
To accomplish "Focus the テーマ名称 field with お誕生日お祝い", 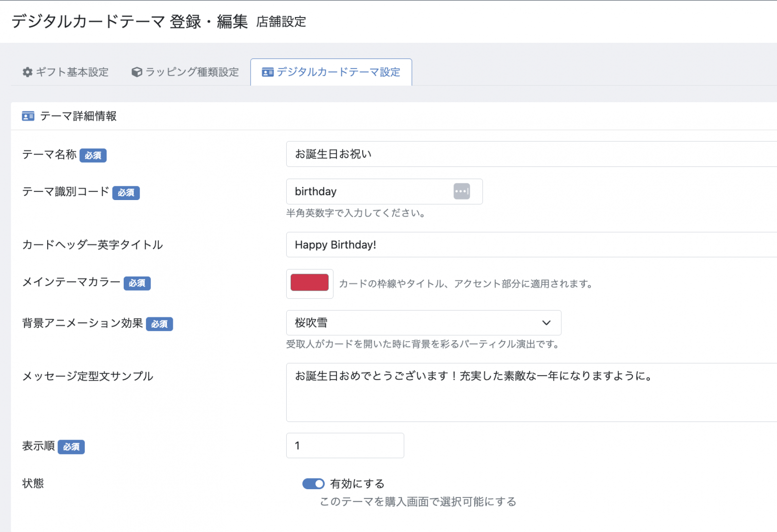I will [532, 154].
